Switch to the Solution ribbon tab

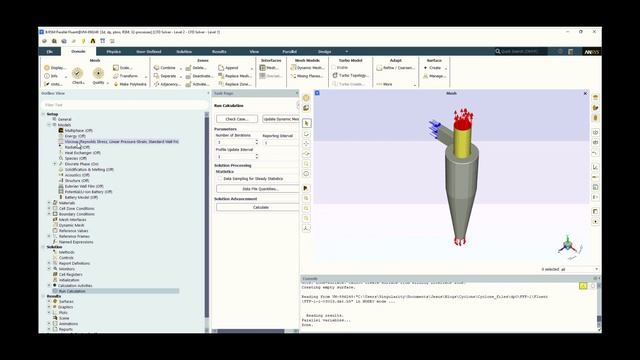coord(184,52)
